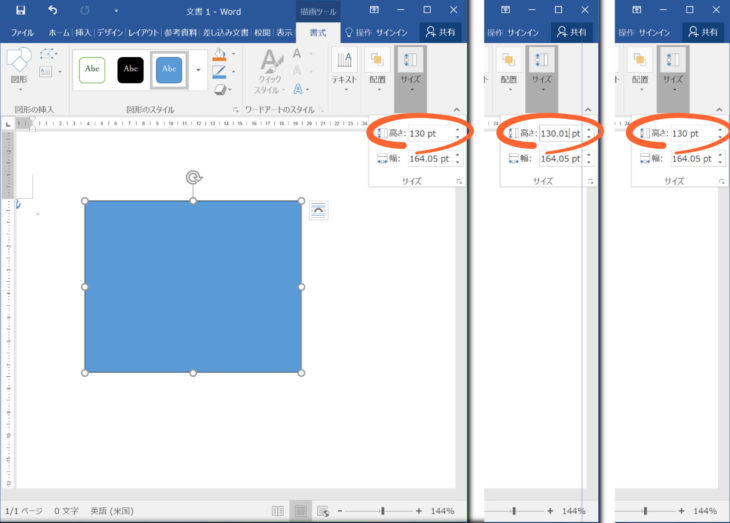Click the 共有 share button in main window

click(440, 32)
